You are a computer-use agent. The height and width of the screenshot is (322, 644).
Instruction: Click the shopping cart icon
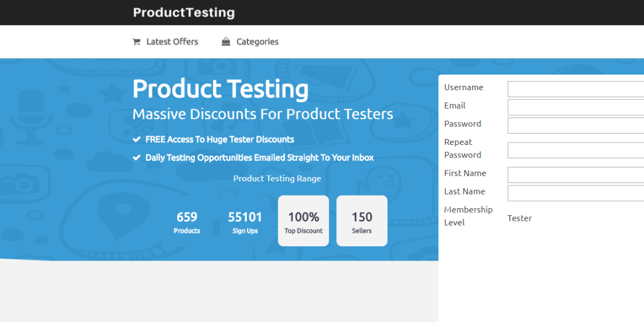pyautogui.click(x=137, y=42)
